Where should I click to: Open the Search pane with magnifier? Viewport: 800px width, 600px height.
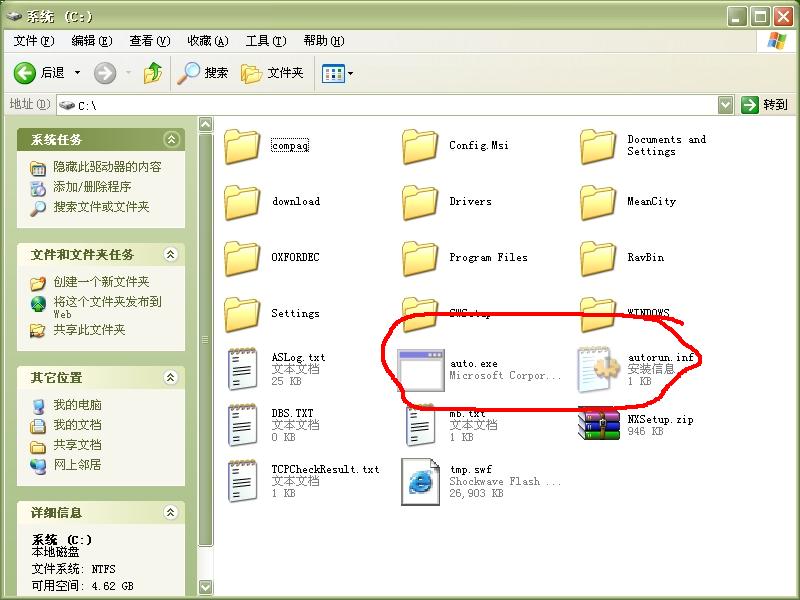click(203, 73)
